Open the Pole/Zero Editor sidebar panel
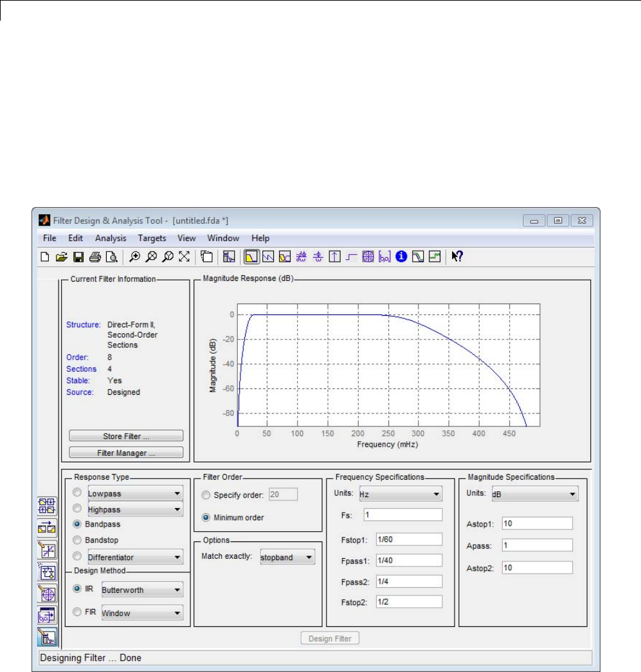Screen dimensions: 641x672 click(x=47, y=594)
